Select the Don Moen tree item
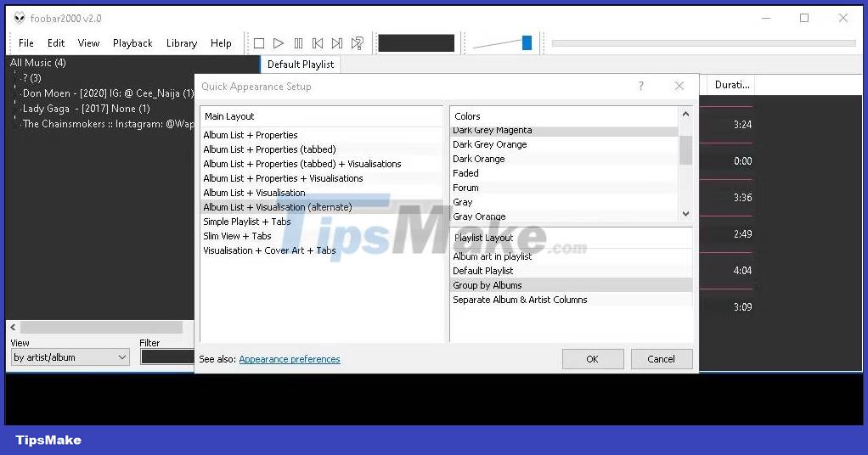The height and width of the screenshot is (455, 868). [108, 93]
